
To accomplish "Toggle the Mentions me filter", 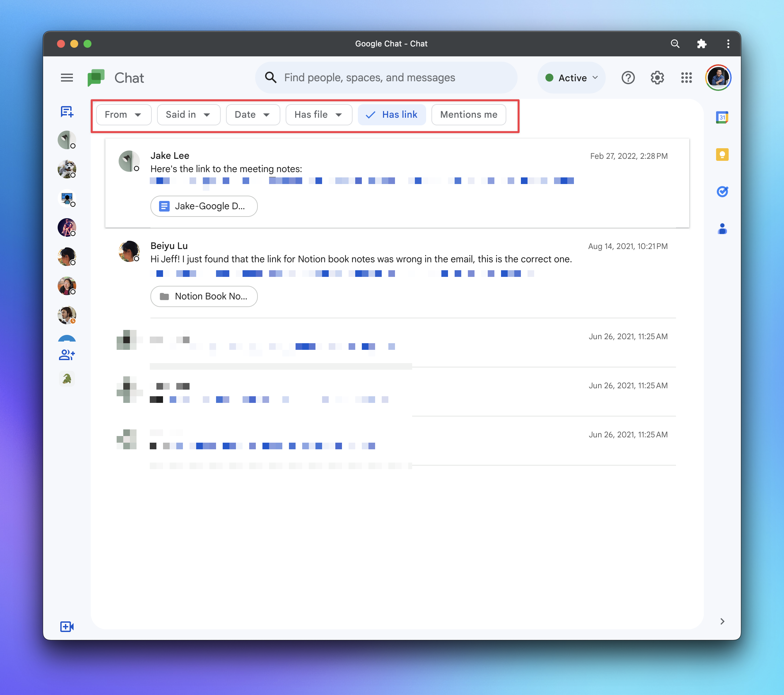I will [x=468, y=114].
